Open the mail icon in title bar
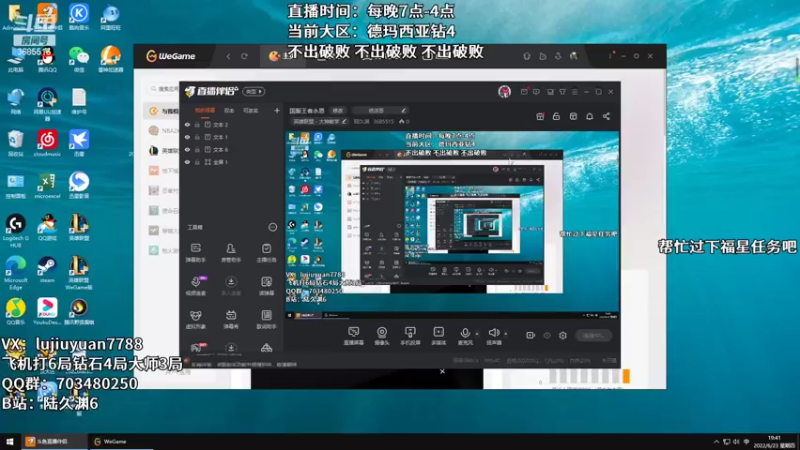This screenshot has width=800, height=450. click(x=524, y=92)
